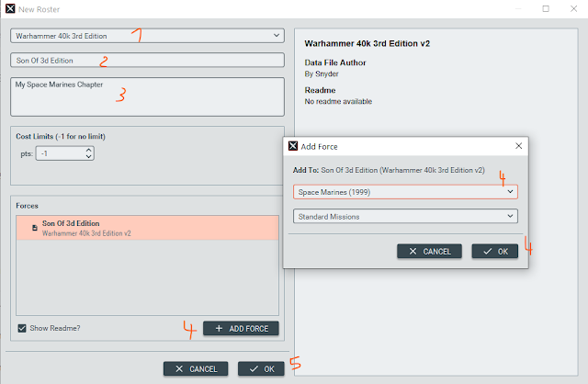Click the 'Readme' heading in the info panel
This screenshot has height=384, width=588.
pos(320,90)
